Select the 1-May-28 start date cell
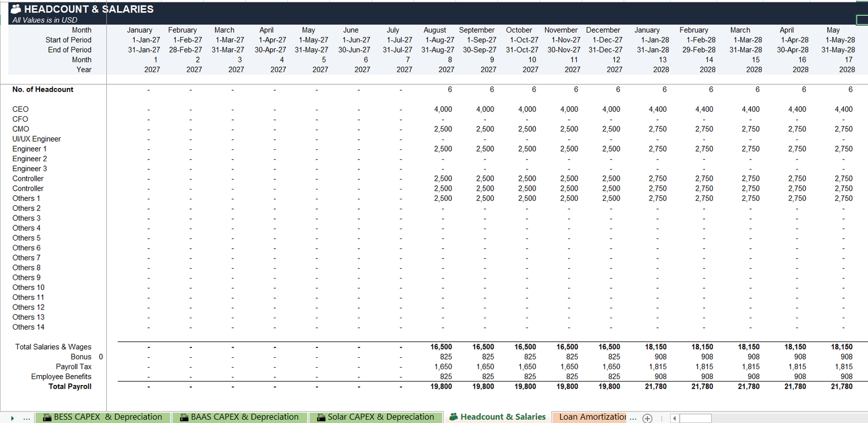The height and width of the screenshot is (423, 868). pos(840,40)
